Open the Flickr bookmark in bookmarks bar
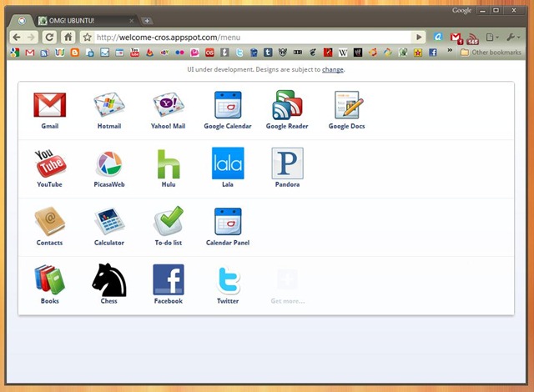The image size is (534, 392). tap(180, 53)
